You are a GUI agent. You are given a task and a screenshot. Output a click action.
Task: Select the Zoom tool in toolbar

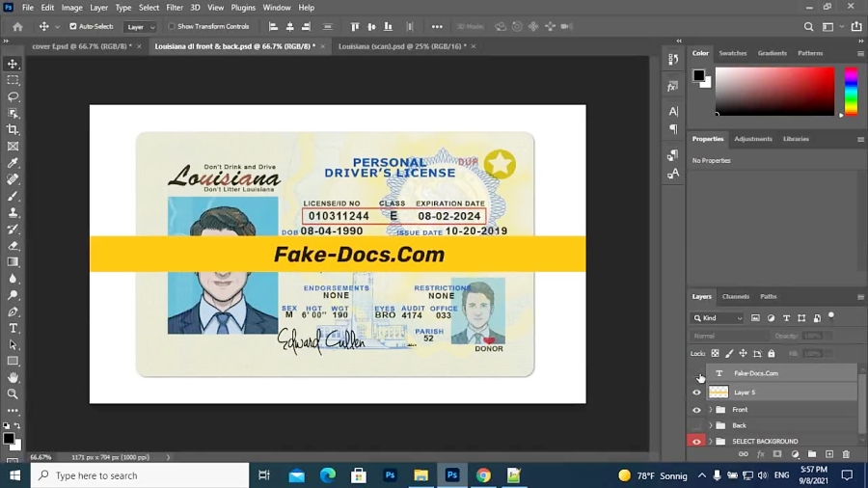coord(13,393)
